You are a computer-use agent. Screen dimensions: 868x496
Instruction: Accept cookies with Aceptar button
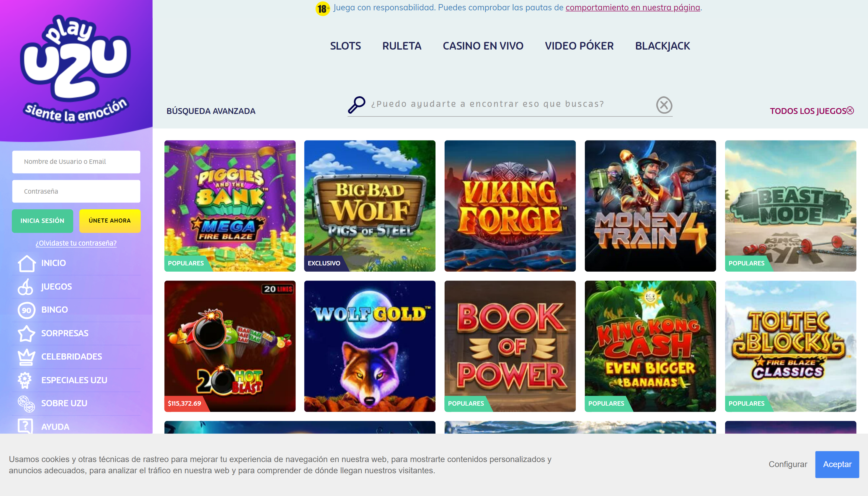tap(837, 464)
